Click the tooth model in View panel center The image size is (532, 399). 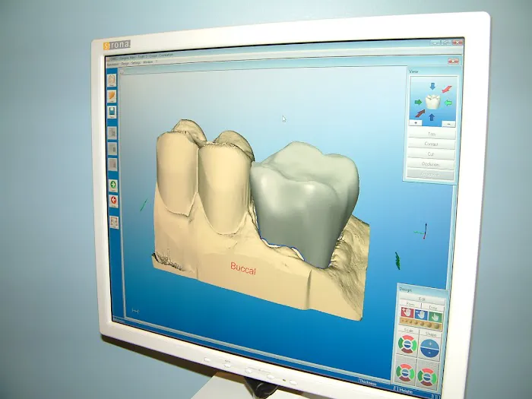(433, 102)
